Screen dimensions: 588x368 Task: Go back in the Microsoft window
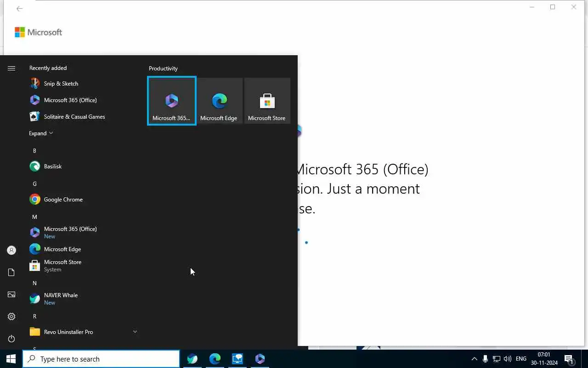pyautogui.click(x=19, y=8)
